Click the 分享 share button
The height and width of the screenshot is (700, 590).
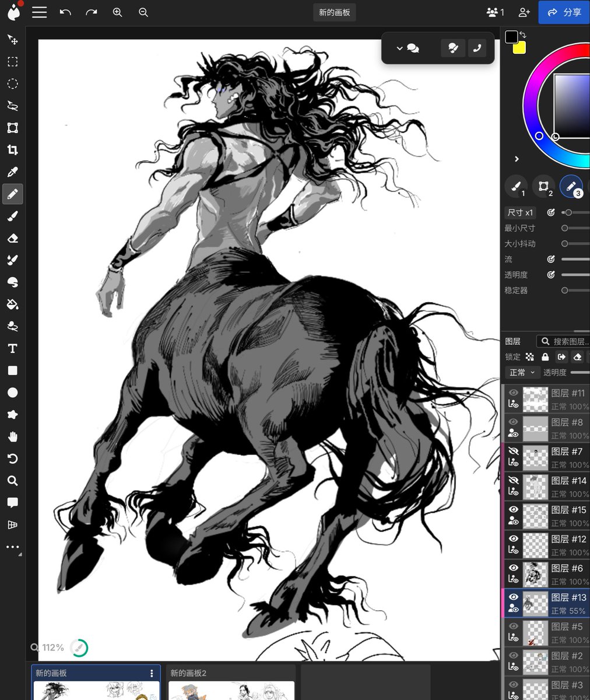click(564, 12)
